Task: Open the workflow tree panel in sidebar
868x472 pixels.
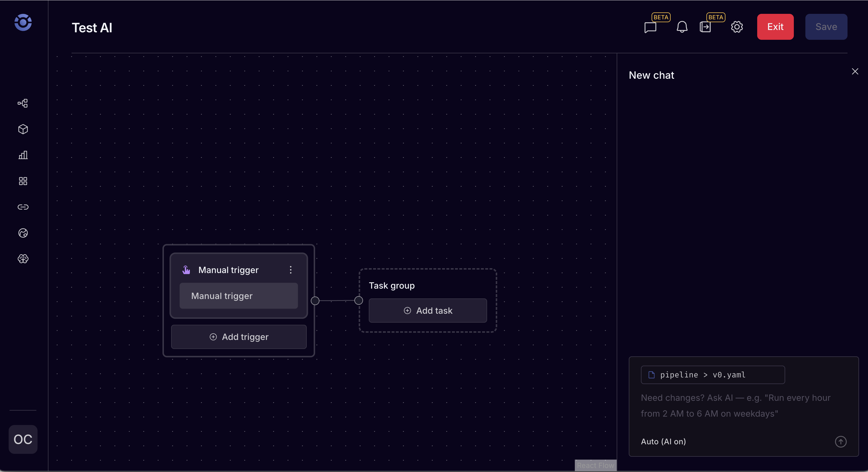Action: click(x=23, y=103)
